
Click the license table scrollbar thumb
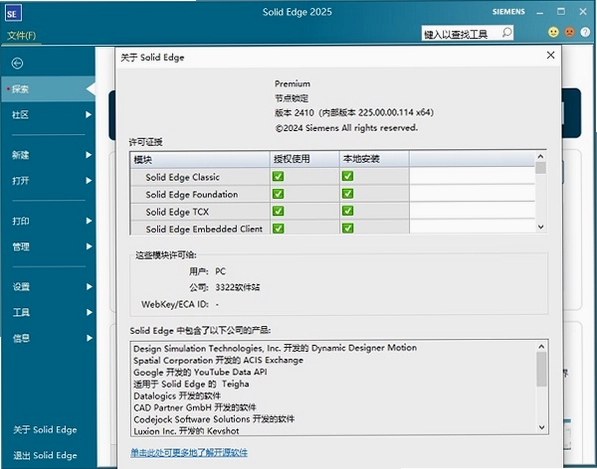[540, 168]
